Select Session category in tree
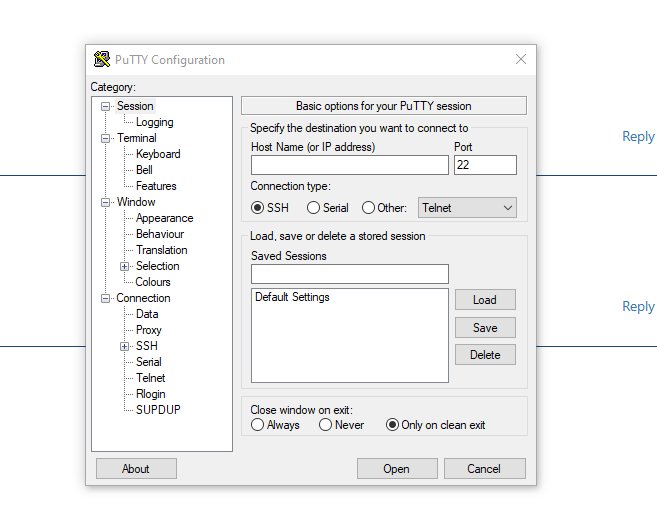The image size is (657, 530). 135,106
